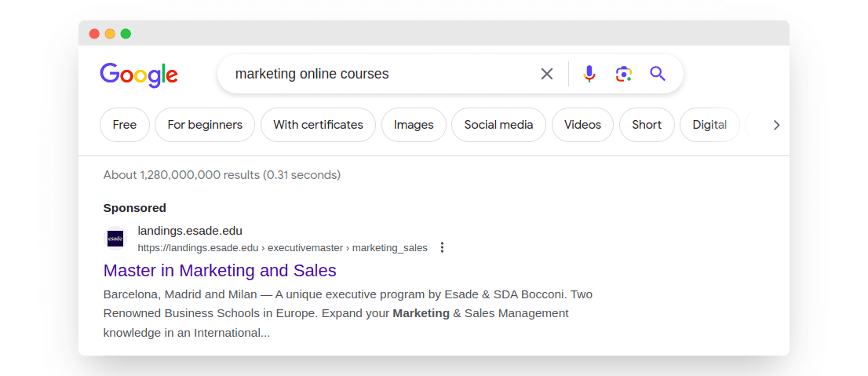Viewport: 868px width, 376px height.
Task: Select the Social media filter chip
Action: click(499, 125)
